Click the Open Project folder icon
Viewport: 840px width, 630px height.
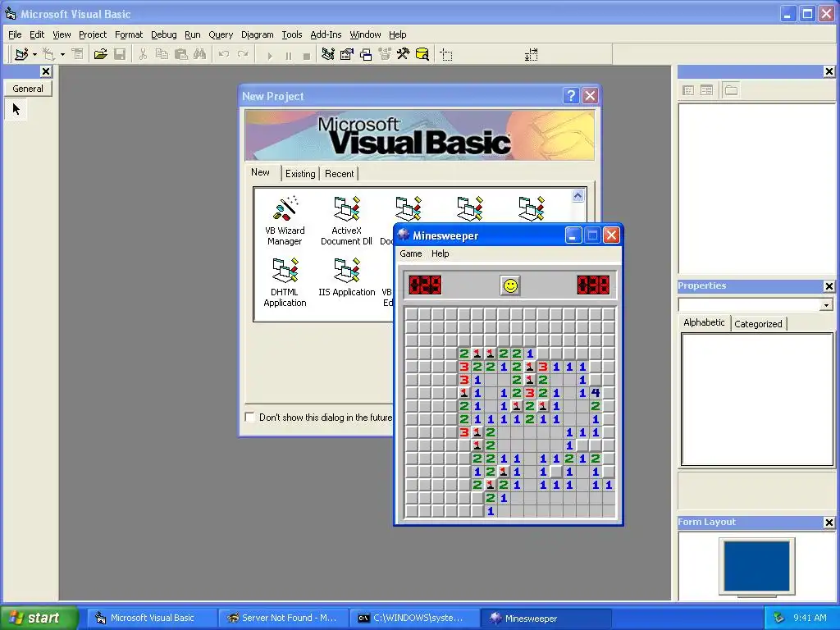[x=100, y=54]
